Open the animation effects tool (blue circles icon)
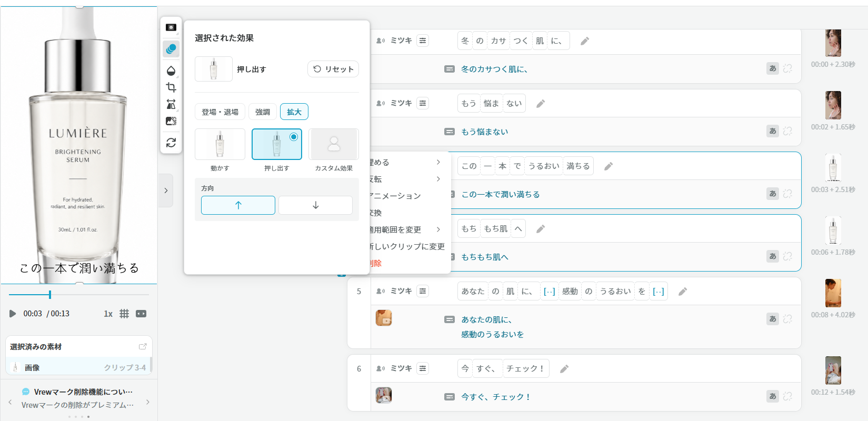 click(171, 49)
